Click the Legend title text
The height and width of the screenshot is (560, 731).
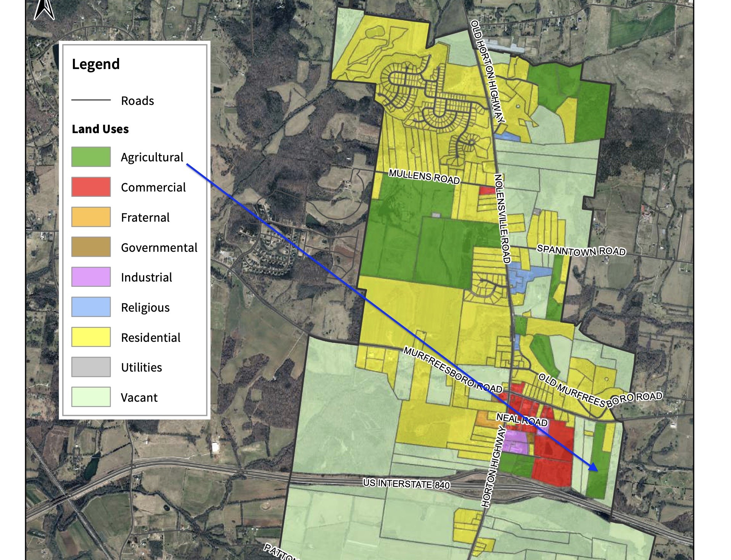pyautogui.click(x=96, y=64)
